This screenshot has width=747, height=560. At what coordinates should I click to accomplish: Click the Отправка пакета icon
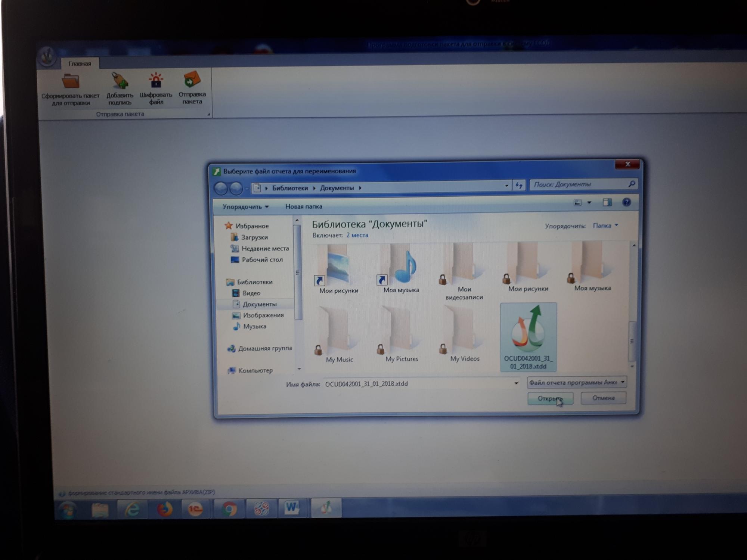pos(192,79)
